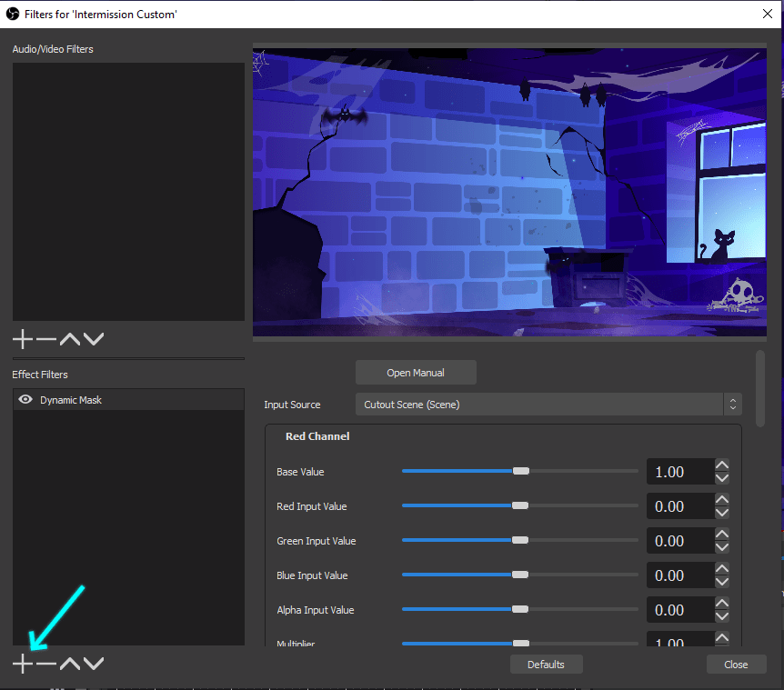Viewport: 784px width, 690px height.
Task: Decrease Blue Input Value with down arrow
Action: (722, 582)
